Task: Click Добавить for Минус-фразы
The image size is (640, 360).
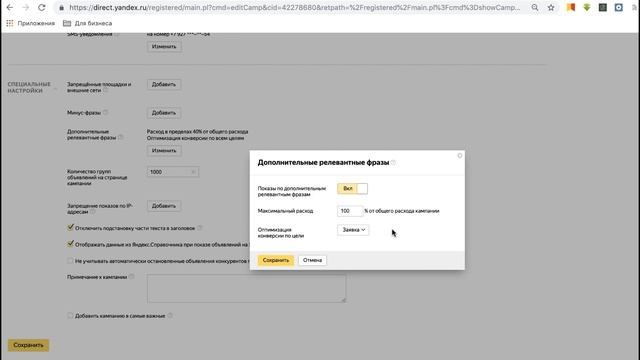Action: point(164,113)
